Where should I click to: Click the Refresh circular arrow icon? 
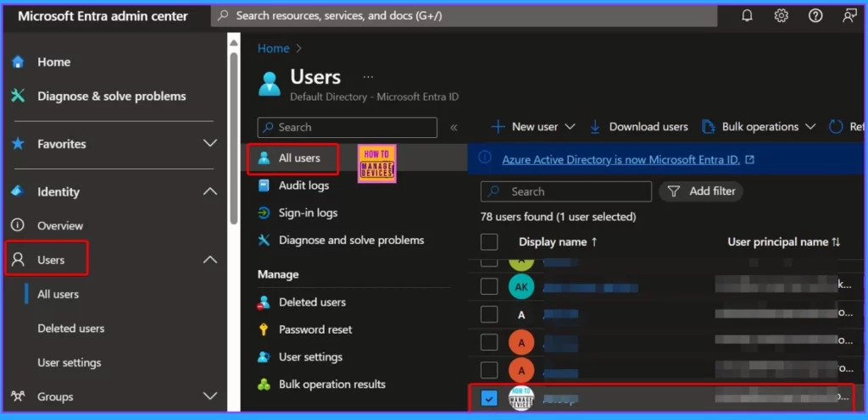click(x=836, y=127)
